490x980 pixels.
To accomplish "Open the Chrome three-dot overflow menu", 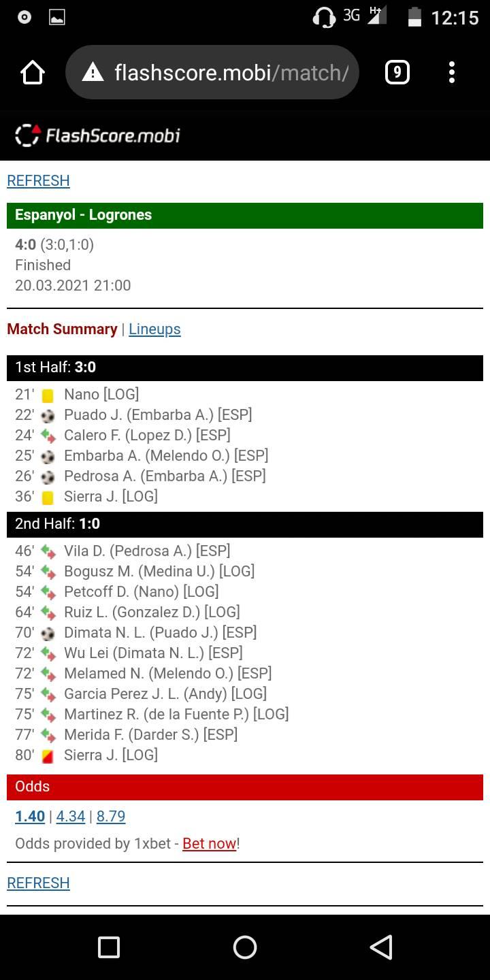I will click(x=452, y=72).
